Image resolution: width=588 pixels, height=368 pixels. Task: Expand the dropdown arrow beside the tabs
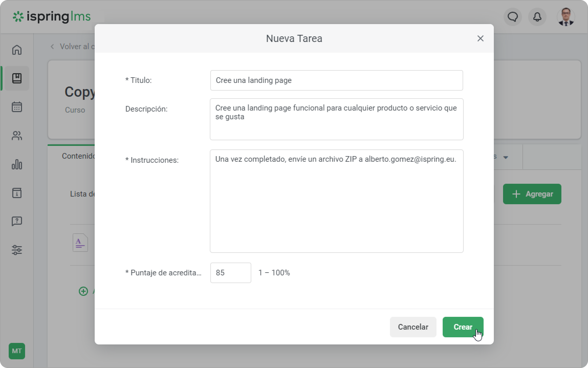tap(506, 157)
